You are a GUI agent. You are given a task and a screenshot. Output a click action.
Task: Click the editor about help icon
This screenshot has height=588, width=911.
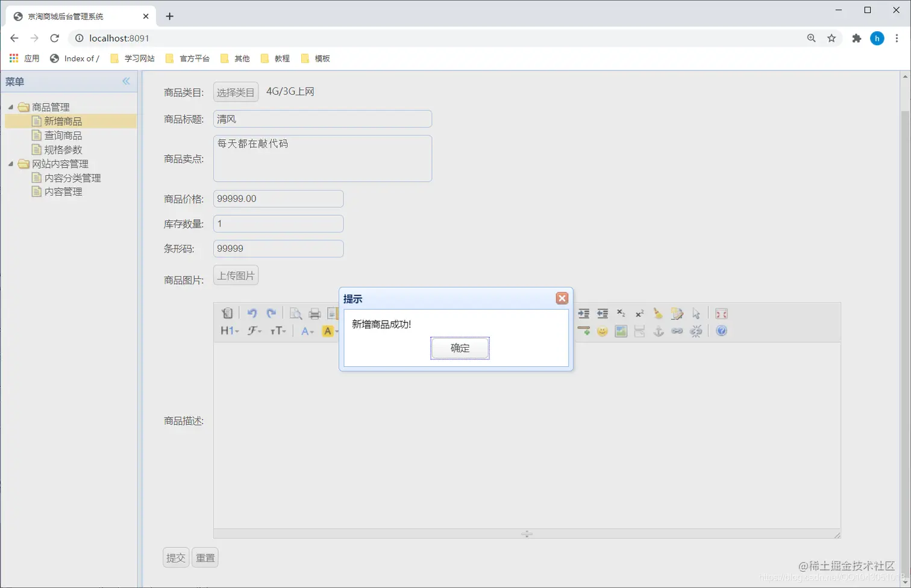(x=721, y=331)
